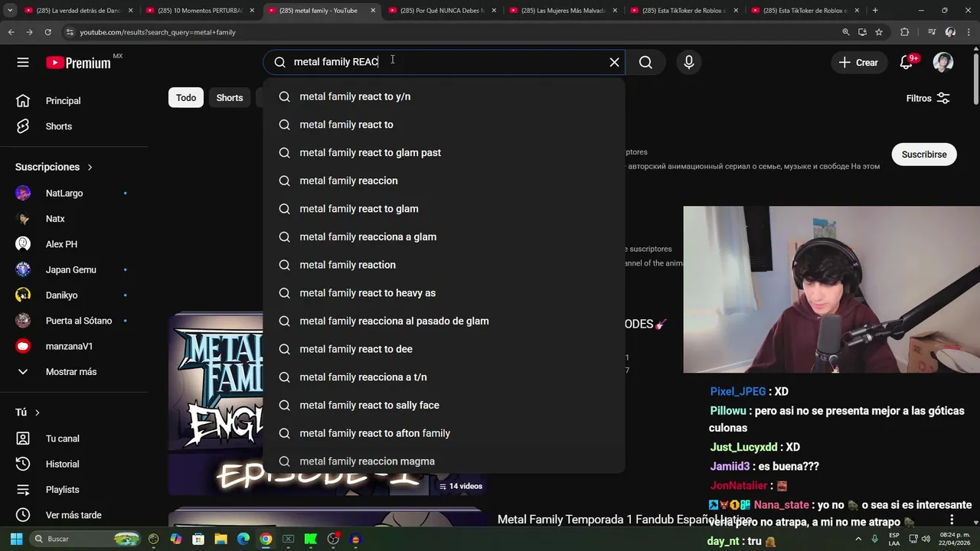Screen dimensions: 980x551
Task: Choose suggestion metal family reacciona a t/n
Action: click(444, 377)
